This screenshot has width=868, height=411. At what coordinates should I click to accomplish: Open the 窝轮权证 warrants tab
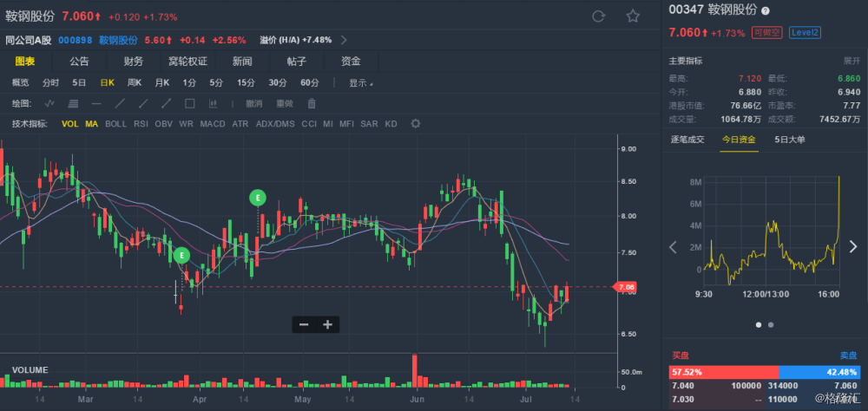[187, 62]
